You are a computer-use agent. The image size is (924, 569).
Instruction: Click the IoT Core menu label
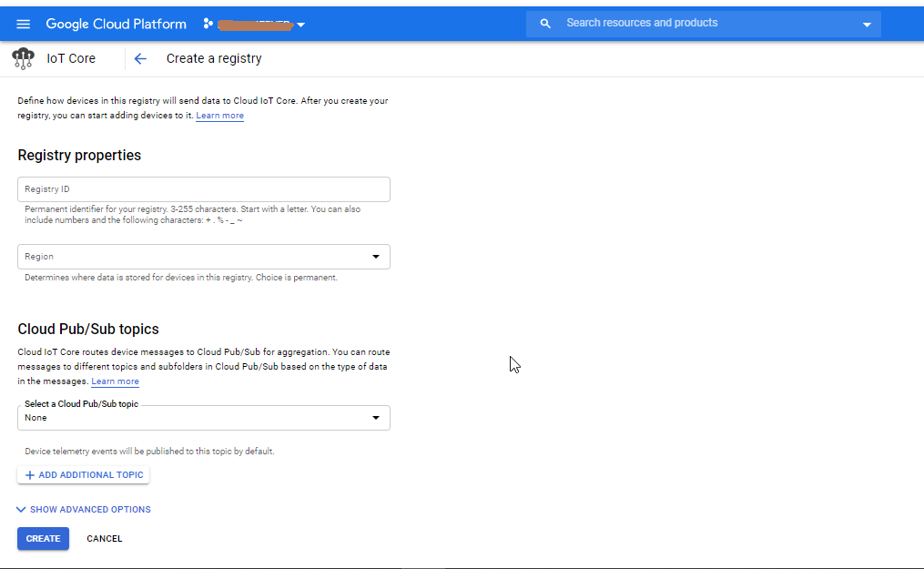tap(71, 57)
